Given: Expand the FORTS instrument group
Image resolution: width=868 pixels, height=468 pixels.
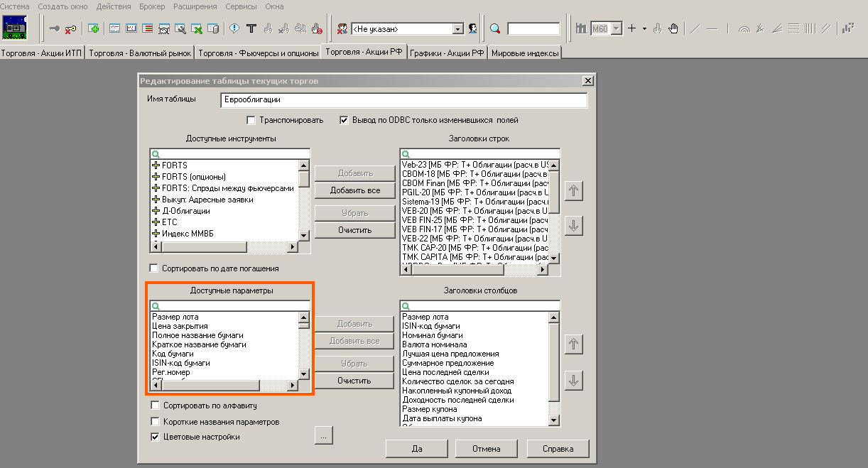Looking at the screenshot, I should pyautogui.click(x=156, y=165).
